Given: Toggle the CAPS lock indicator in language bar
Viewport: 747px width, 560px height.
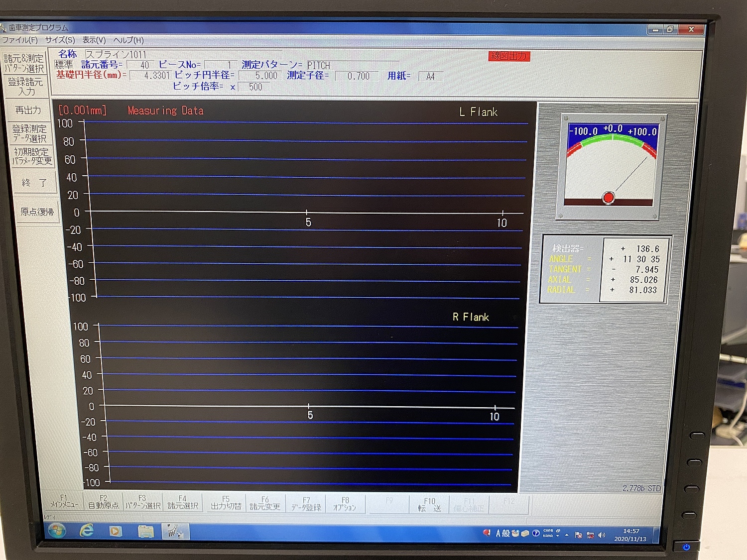Looking at the screenshot, I should tap(548, 531).
